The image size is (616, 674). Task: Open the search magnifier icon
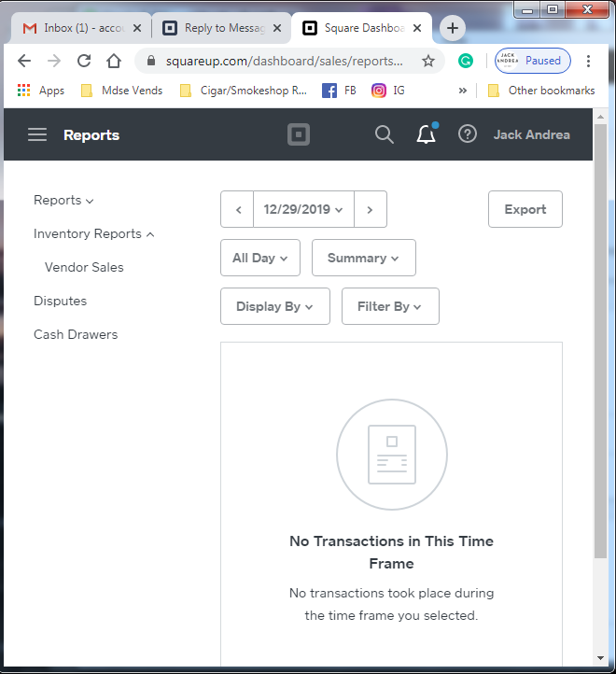(384, 134)
